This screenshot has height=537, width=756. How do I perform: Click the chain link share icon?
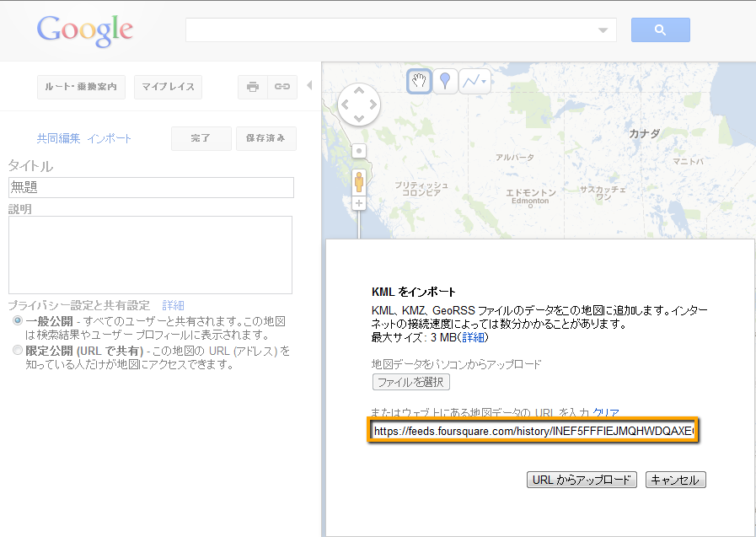(282, 87)
